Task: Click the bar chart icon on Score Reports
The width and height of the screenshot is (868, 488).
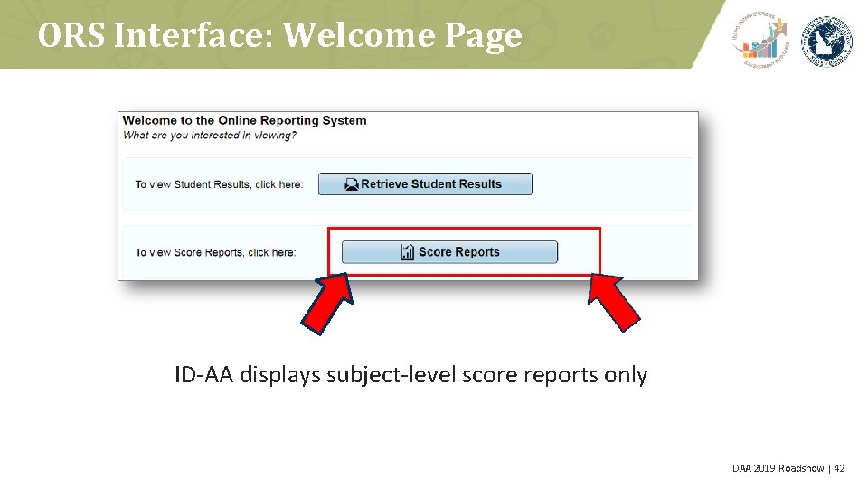Action: (408, 252)
